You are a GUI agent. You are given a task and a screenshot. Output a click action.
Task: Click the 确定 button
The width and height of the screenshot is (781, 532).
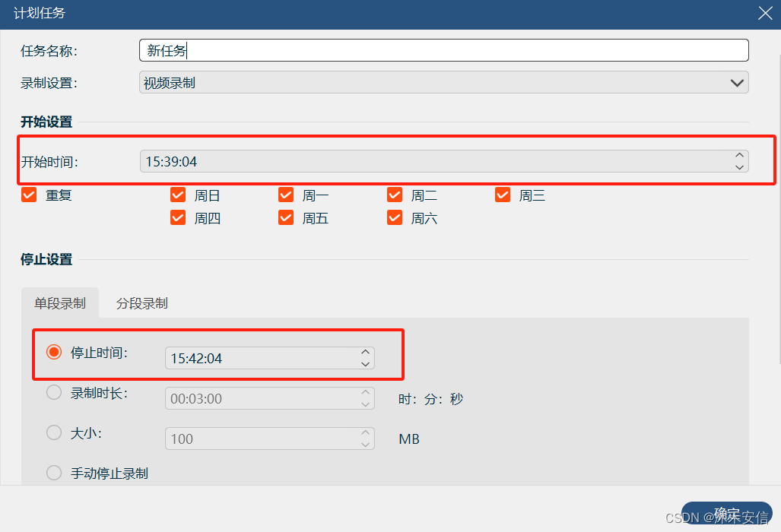pyautogui.click(x=727, y=512)
